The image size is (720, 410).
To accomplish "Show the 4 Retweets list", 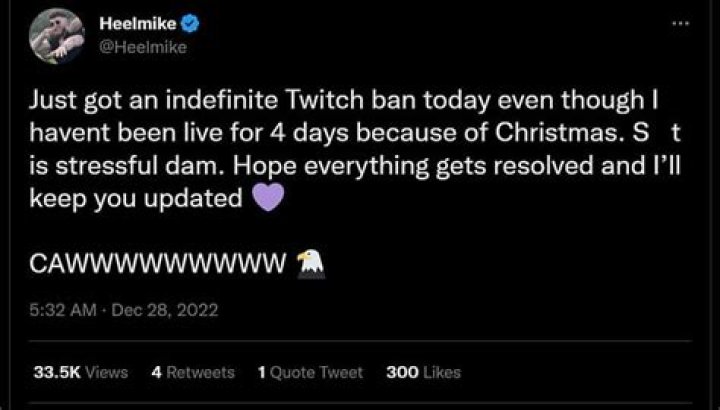I will click(192, 372).
